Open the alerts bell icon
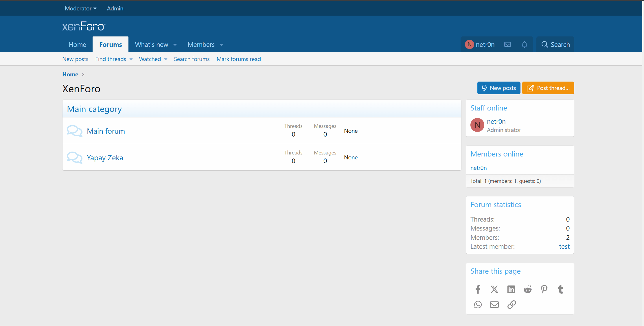Image resolution: width=644 pixels, height=326 pixels. pyautogui.click(x=524, y=45)
